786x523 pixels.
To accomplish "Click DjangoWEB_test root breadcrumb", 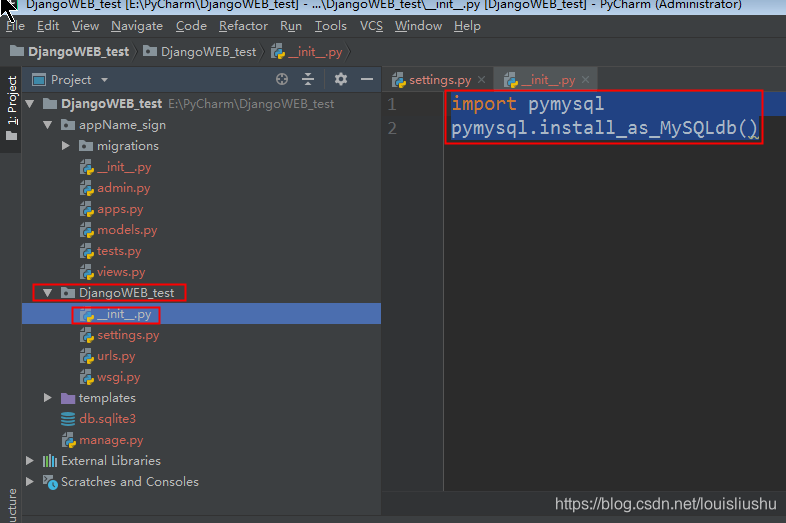I will click(x=69, y=52).
